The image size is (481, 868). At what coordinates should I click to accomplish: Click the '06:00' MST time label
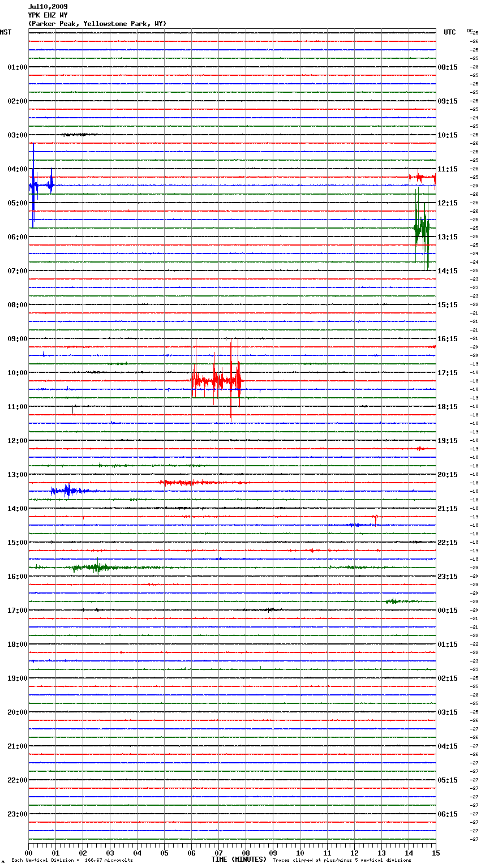click(x=17, y=237)
